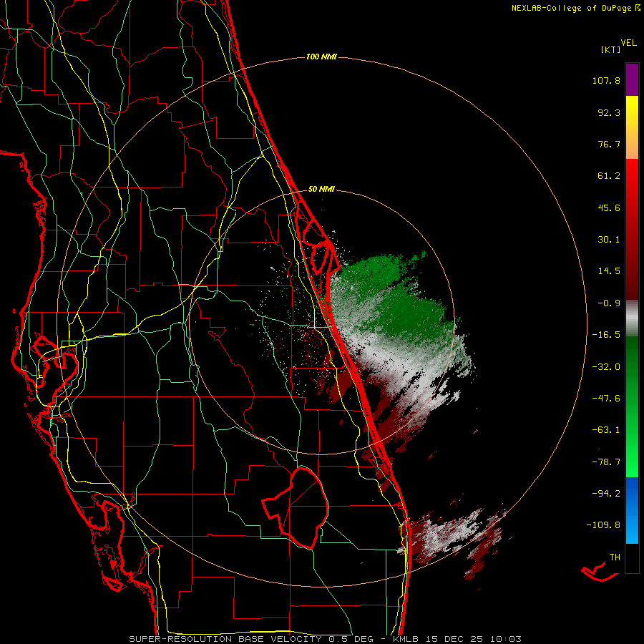Click the VEL legend title
This screenshot has width=644, height=644.
(629, 43)
